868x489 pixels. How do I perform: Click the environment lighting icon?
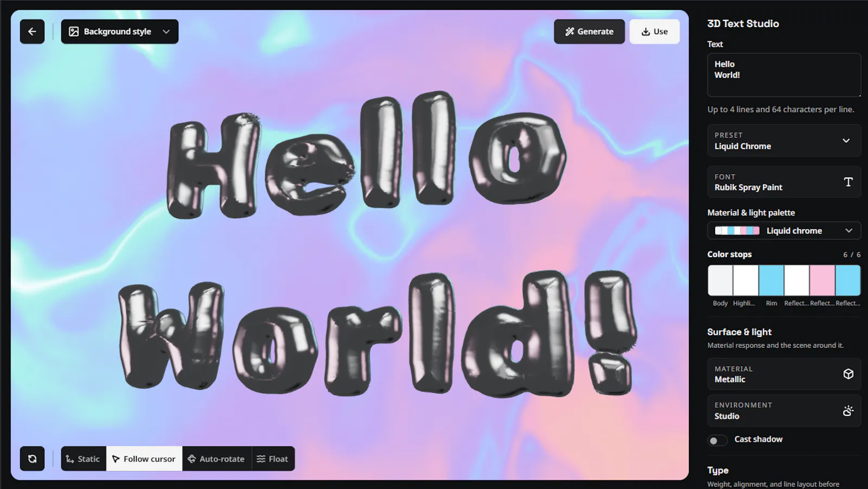848,411
